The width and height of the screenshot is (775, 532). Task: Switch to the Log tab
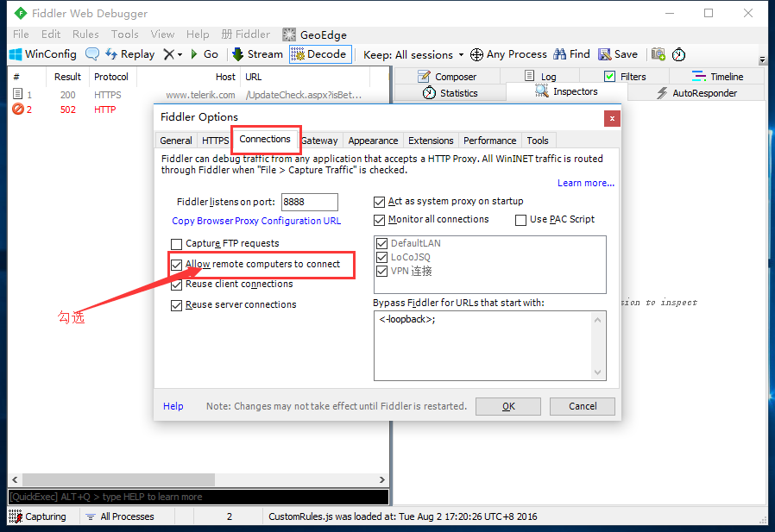pyautogui.click(x=540, y=77)
